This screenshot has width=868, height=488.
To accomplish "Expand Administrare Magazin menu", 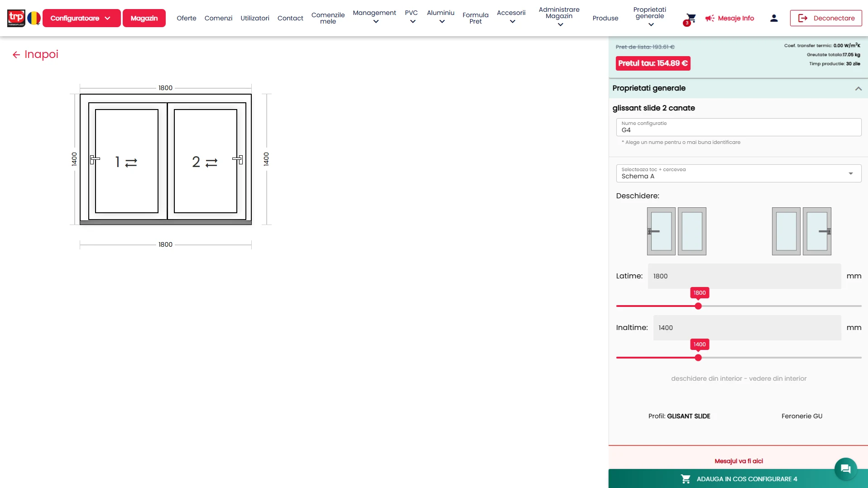I will point(559,17).
